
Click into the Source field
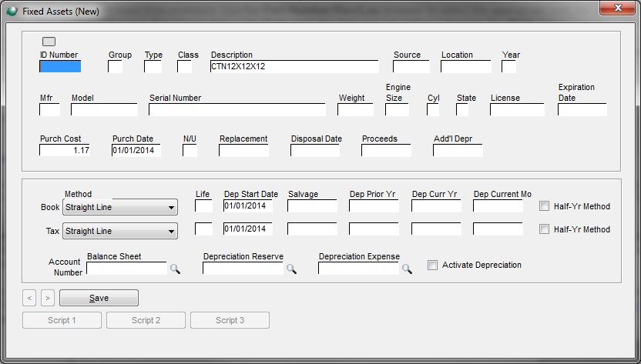tap(411, 66)
